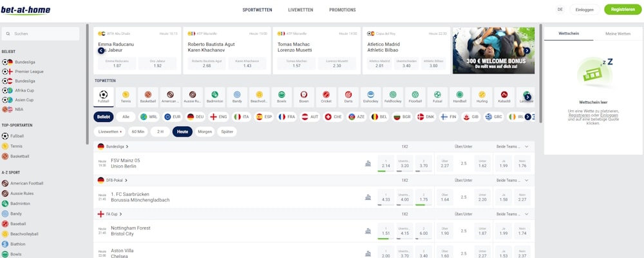Select the Tennis sport tile in Topwetten
The height and width of the screenshot is (258, 644).
126,97
